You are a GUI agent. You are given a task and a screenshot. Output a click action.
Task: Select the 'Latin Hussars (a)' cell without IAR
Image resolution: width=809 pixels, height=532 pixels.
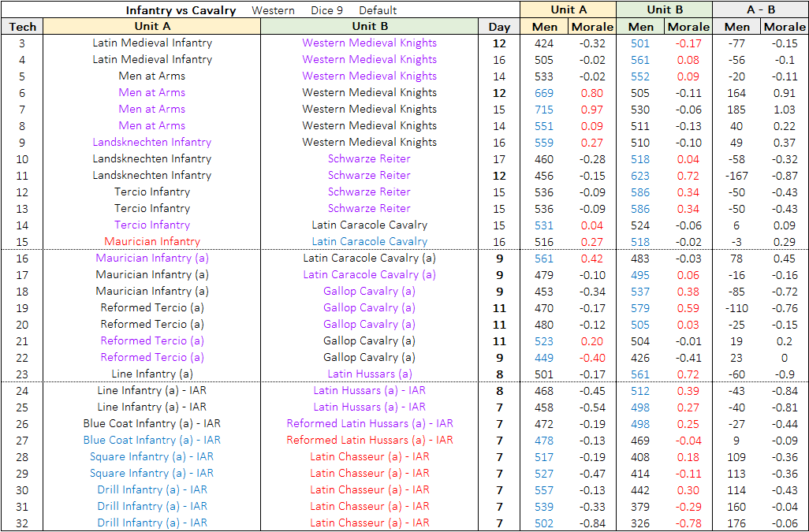369,374
